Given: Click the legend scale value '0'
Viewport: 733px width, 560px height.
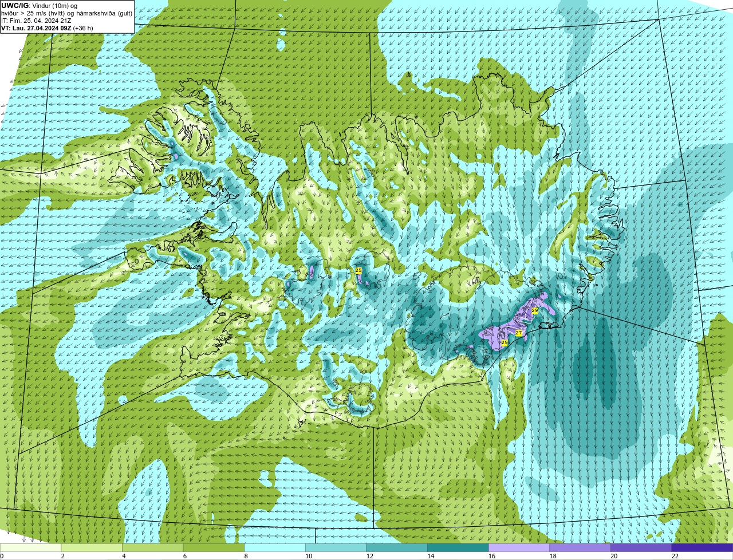Looking at the screenshot, I should pos(2,556).
